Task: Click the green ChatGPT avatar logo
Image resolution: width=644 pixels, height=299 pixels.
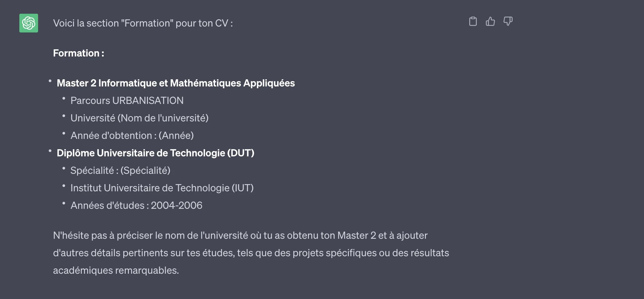Action: click(x=29, y=23)
